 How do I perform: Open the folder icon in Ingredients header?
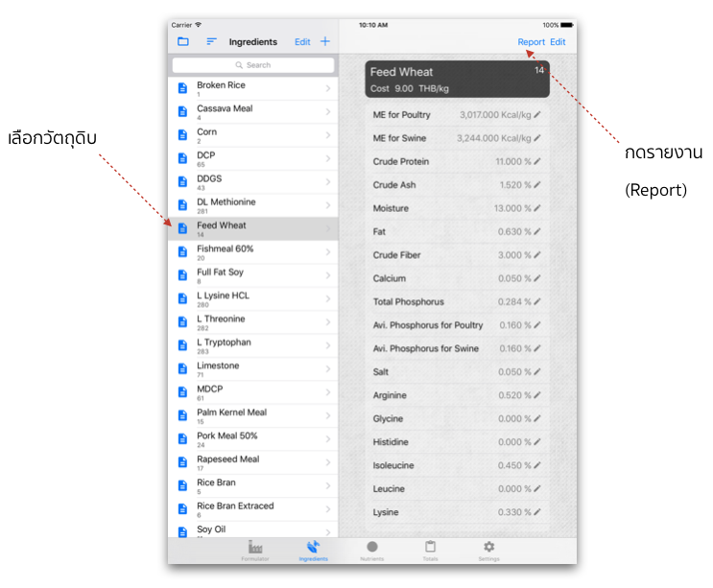click(183, 41)
